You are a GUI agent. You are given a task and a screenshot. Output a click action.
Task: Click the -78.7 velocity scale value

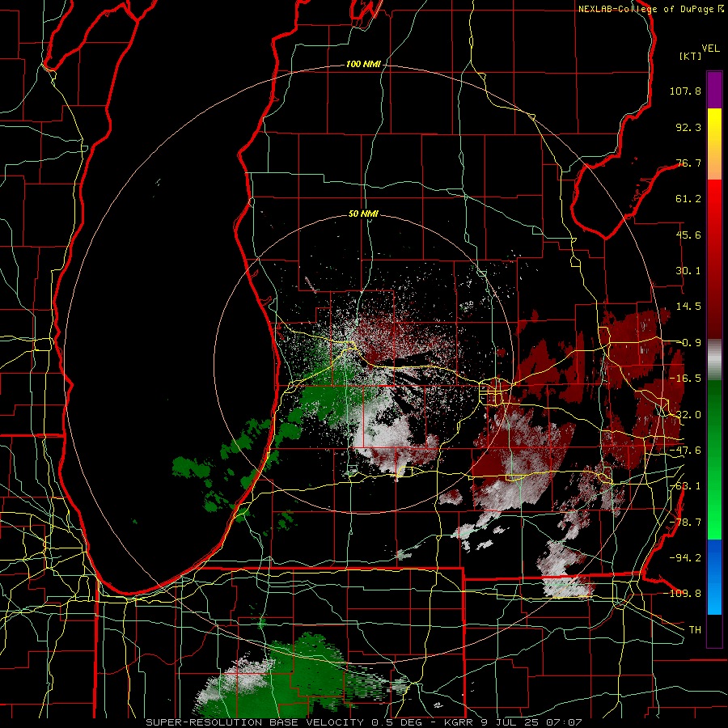(x=685, y=523)
